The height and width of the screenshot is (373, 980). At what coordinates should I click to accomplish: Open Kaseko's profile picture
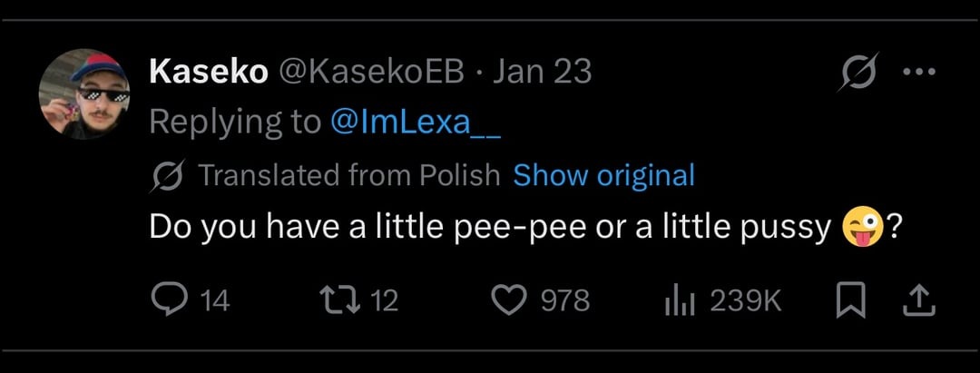coord(84,94)
